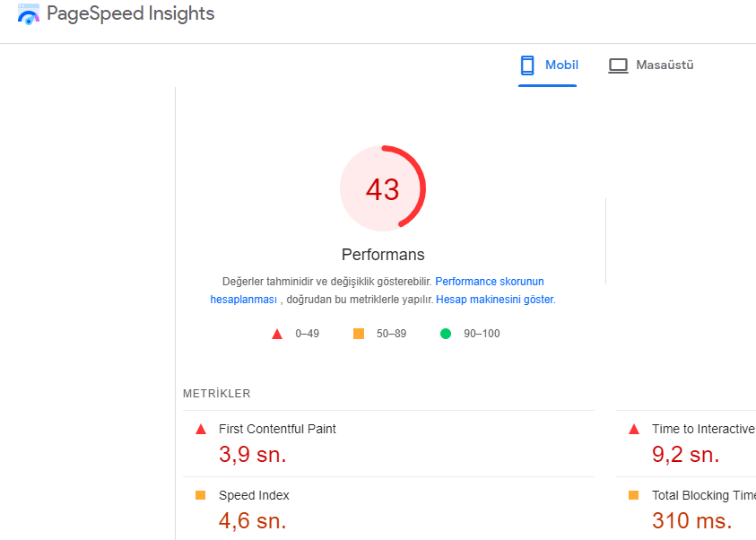Click the green circle 90–100 legend icon
The width and height of the screenshot is (756, 540).
446,334
